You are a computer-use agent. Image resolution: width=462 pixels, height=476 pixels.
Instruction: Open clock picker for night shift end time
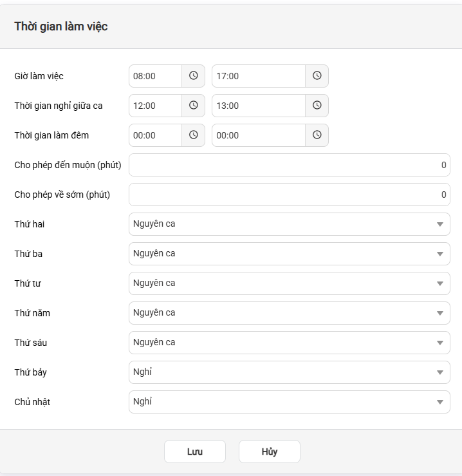point(317,135)
